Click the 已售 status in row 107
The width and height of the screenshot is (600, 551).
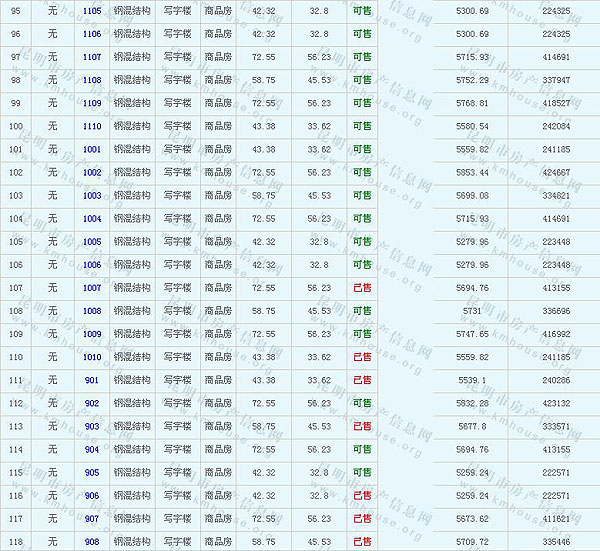(x=361, y=287)
